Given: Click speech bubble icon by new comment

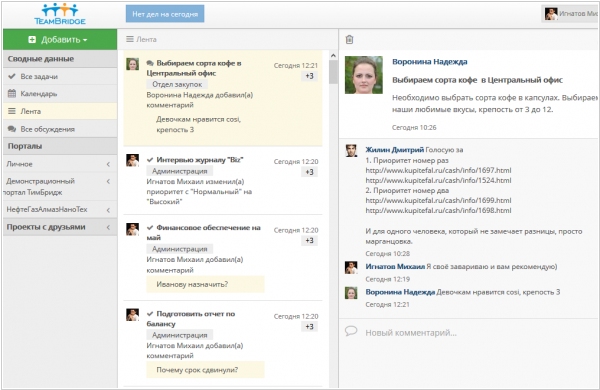Looking at the screenshot, I should [x=351, y=331].
